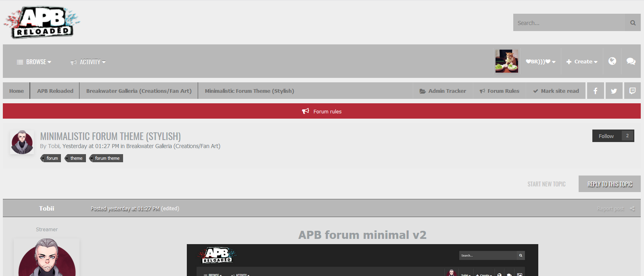
Task: Open the Admin Tracker link
Action: point(443,91)
